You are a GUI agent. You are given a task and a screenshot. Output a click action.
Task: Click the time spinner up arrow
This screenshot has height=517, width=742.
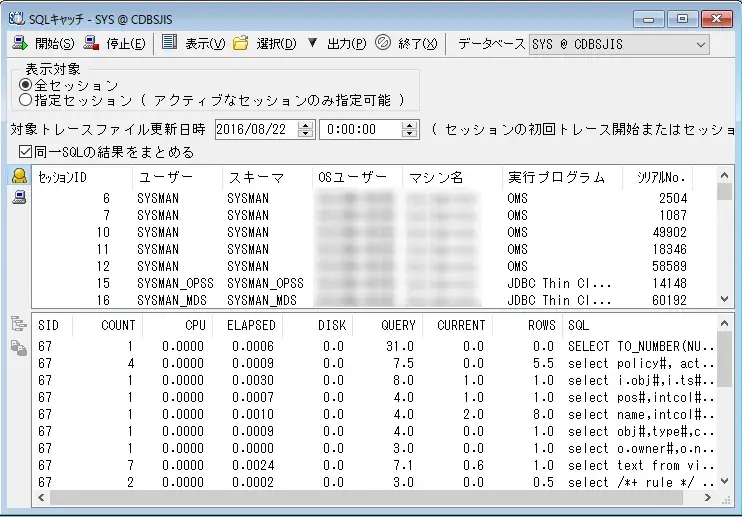[x=410, y=125]
